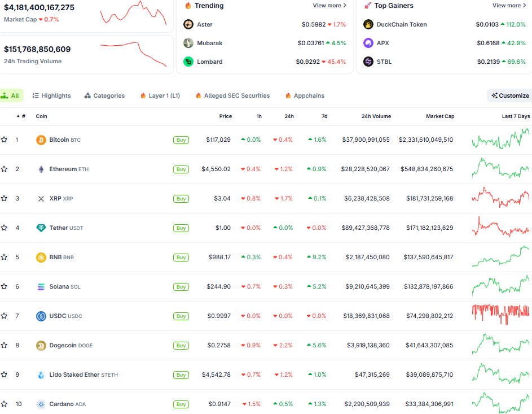
Task: Switch to the Categories tab
Action: (104, 95)
